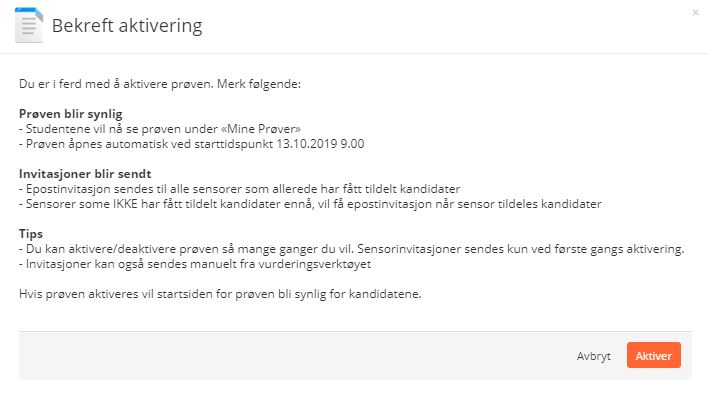Screen dimensions: 708x393
Task: Cancel by clicking Avbryt
Action: (x=593, y=356)
